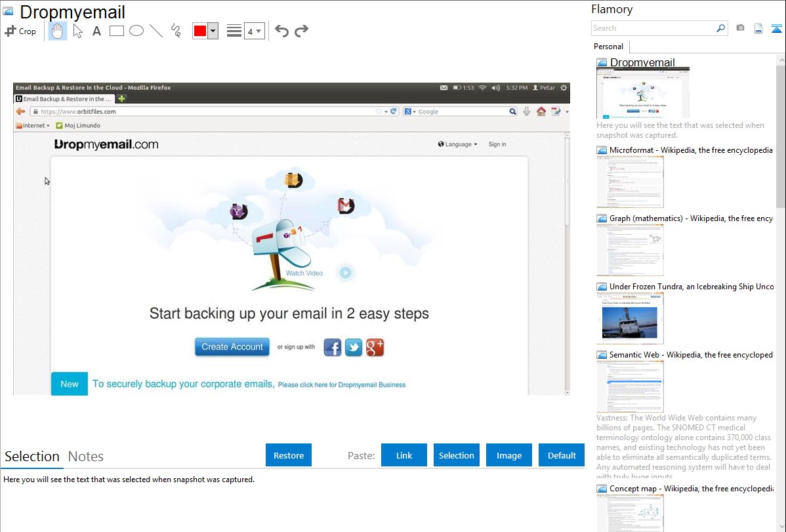Open the Graph (mathematics) snapshot thumbnail
The width and height of the screenshot is (786, 532).
(x=630, y=250)
